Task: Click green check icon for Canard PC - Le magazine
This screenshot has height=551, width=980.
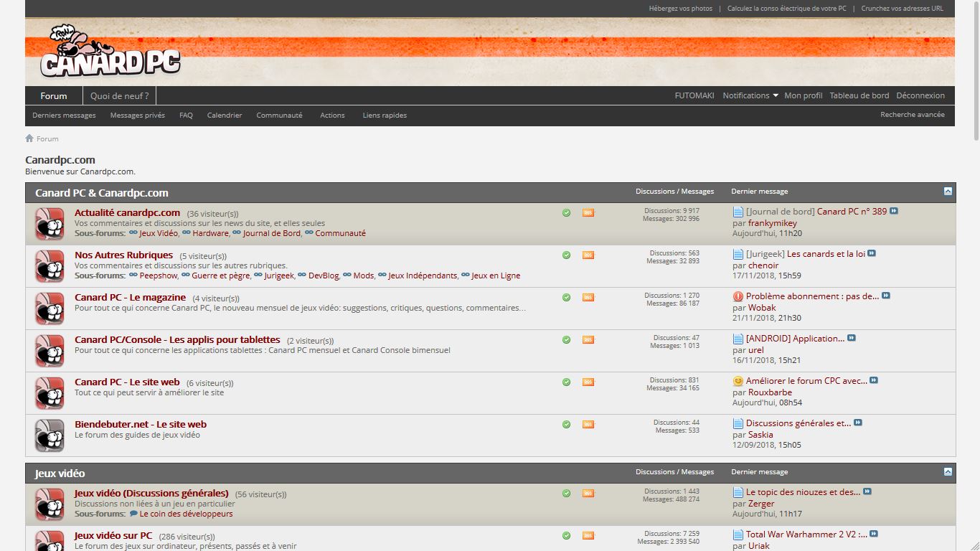Action: click(x=566, y=297)
